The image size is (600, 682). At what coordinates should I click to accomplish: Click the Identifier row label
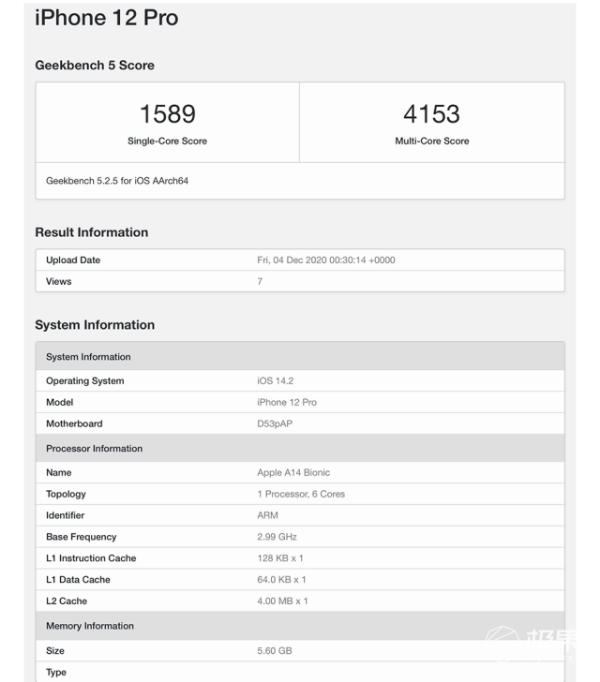tap(65, 515)
